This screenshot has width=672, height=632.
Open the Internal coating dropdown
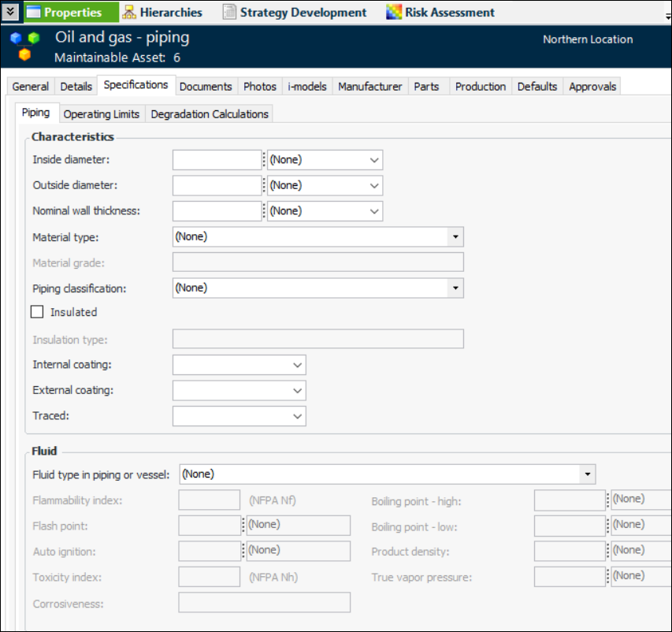239,365
